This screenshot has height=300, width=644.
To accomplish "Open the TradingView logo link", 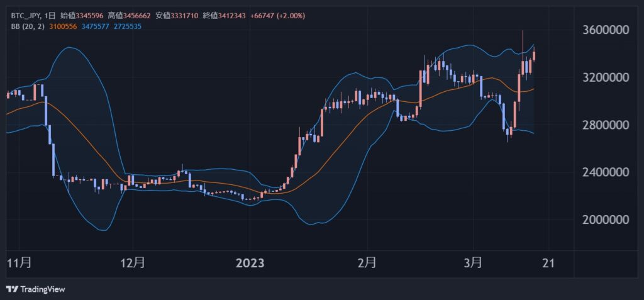I will click(36, 289).
